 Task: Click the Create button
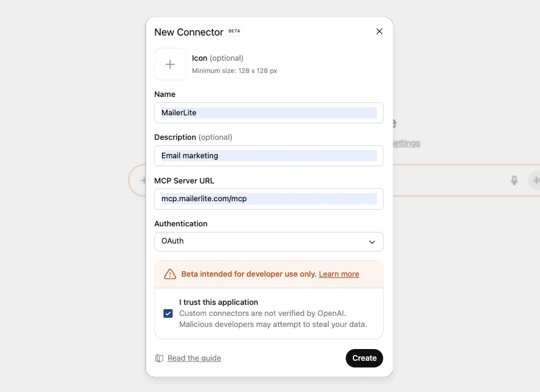(x=364, y=358)
